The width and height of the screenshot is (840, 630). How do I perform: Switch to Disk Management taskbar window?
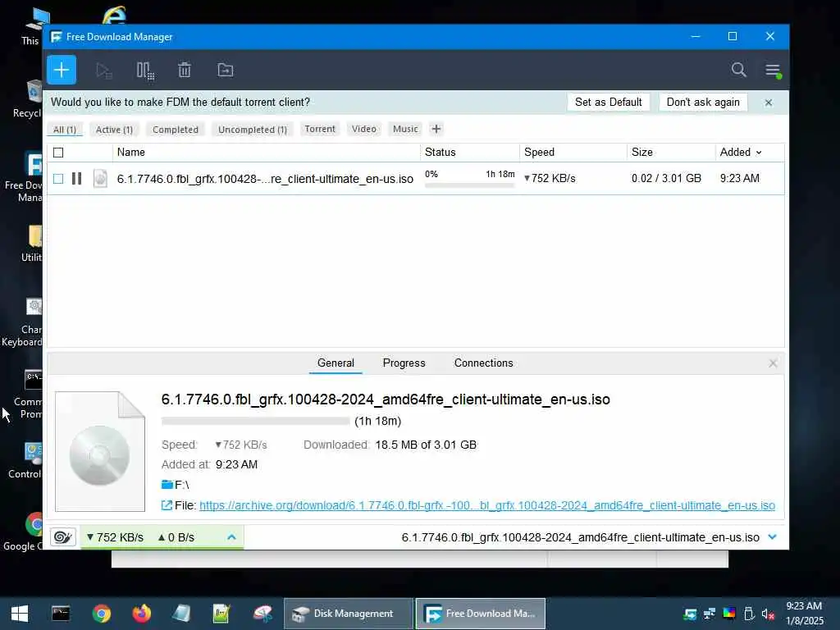[x=348, y=614]
